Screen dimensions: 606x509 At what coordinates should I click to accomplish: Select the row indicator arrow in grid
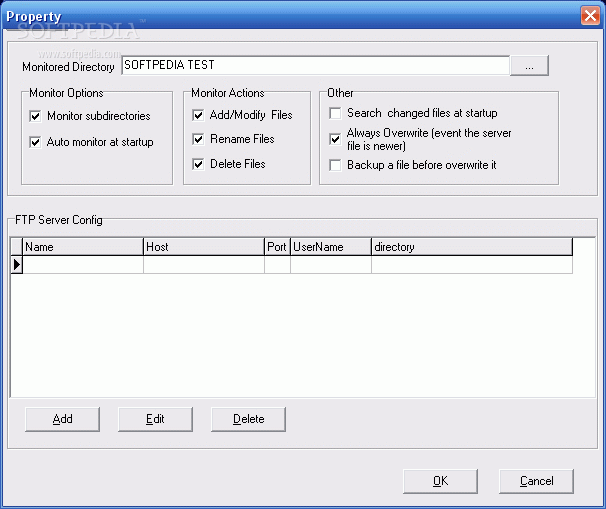(x=17, y=265)
